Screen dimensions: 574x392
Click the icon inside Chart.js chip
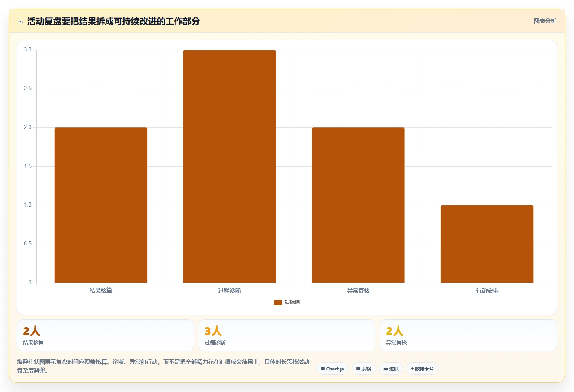tap(323, 369)
